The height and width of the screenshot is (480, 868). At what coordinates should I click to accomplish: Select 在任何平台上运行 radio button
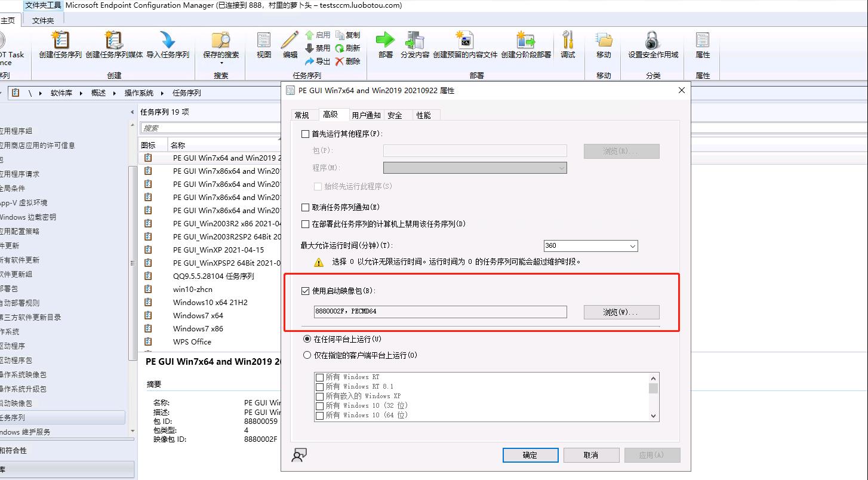pyautogui.click(x=307, y=339)
